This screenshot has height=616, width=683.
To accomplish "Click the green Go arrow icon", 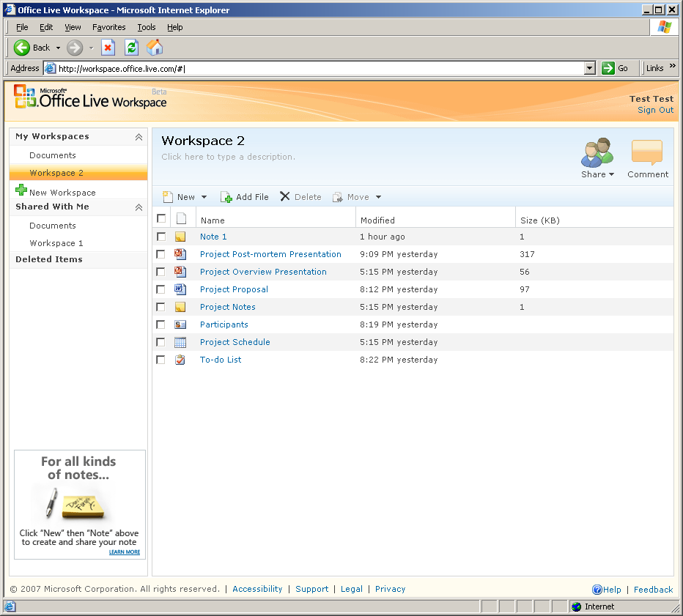I will point(608,68).
